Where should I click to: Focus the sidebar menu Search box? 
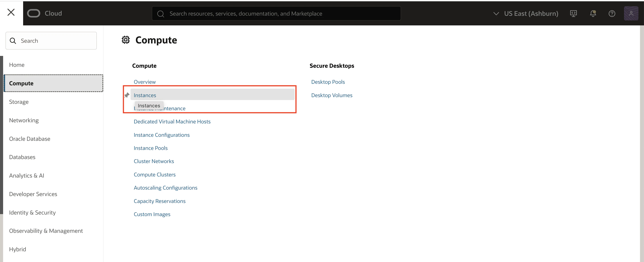click(x=51, y=41)
